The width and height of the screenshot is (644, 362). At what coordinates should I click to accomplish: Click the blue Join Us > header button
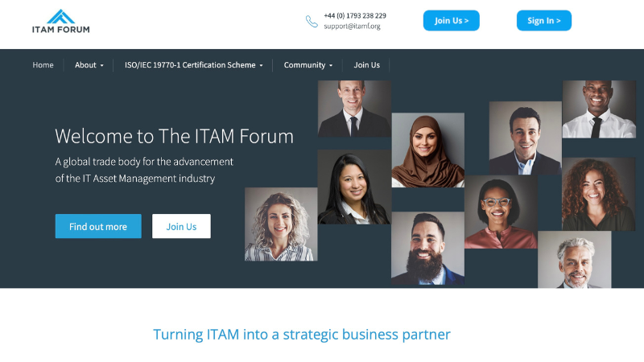[452, 21]
